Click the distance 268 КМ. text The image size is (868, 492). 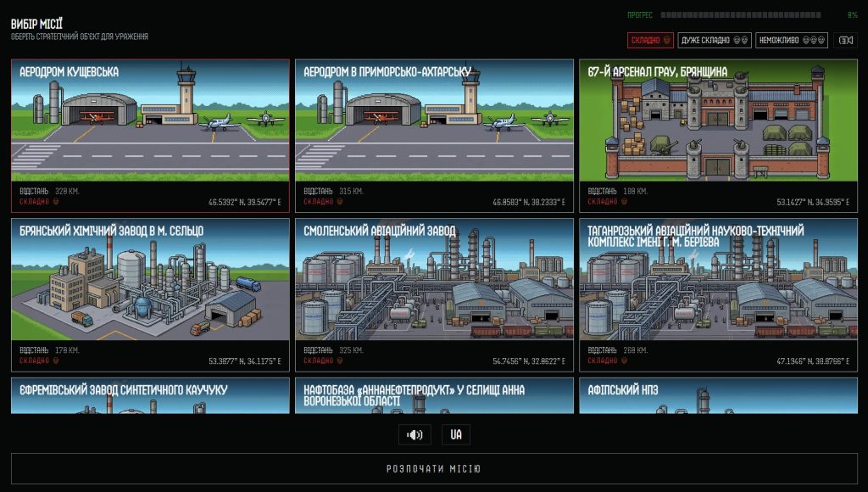(x=635, y=350)
